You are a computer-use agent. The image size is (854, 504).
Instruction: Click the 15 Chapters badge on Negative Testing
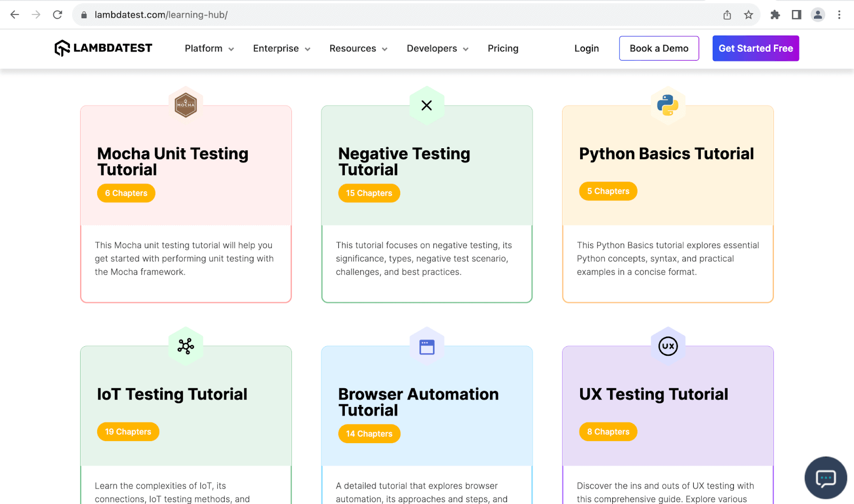369,193
